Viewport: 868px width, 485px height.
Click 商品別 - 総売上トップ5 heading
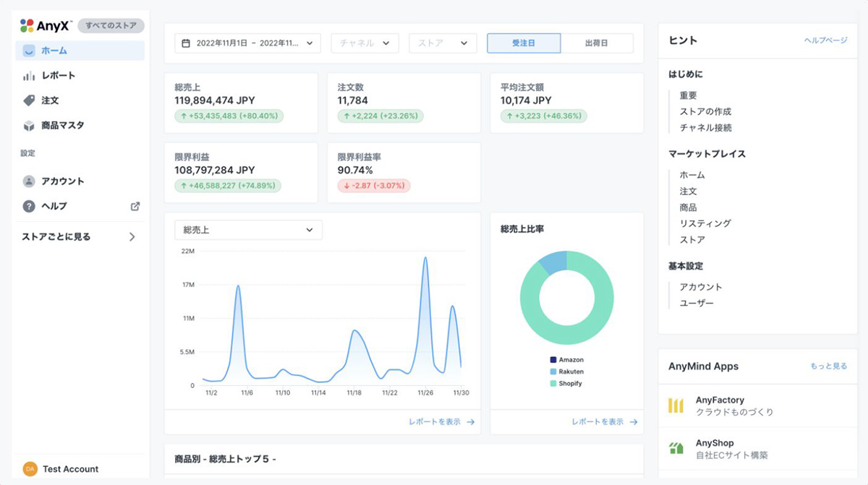226,459
